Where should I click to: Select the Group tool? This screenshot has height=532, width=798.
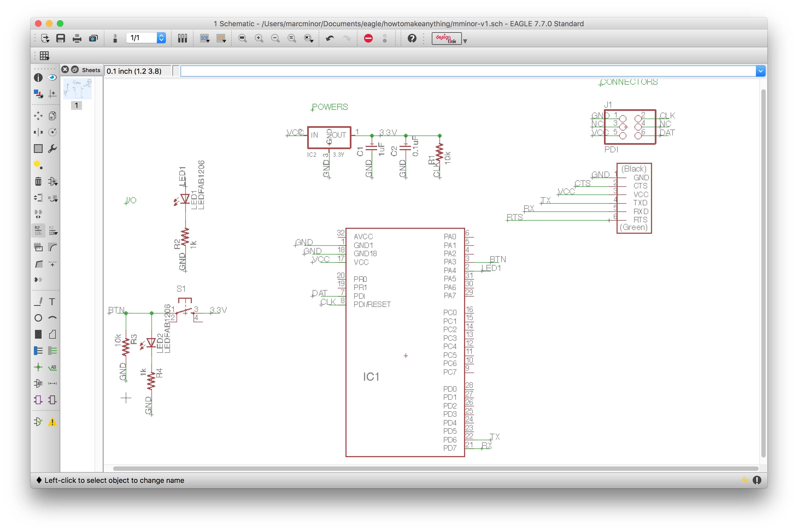pos(38,149)
